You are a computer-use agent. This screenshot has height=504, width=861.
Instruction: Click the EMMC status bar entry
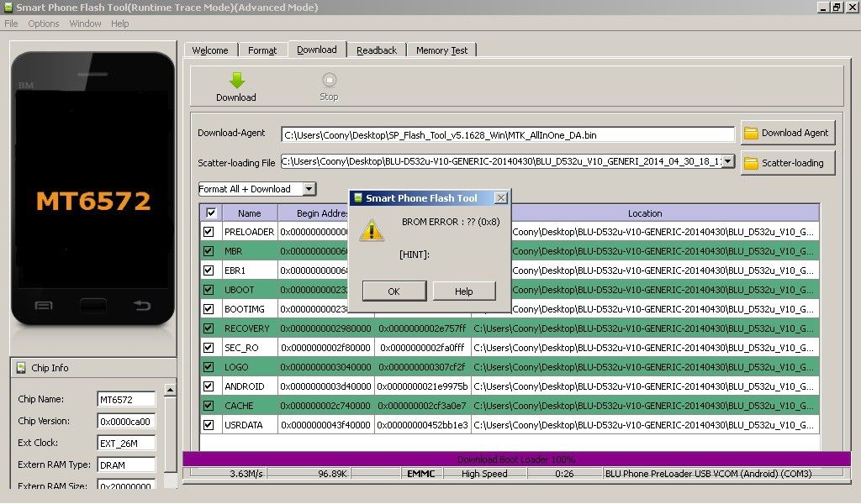point(421,473)
